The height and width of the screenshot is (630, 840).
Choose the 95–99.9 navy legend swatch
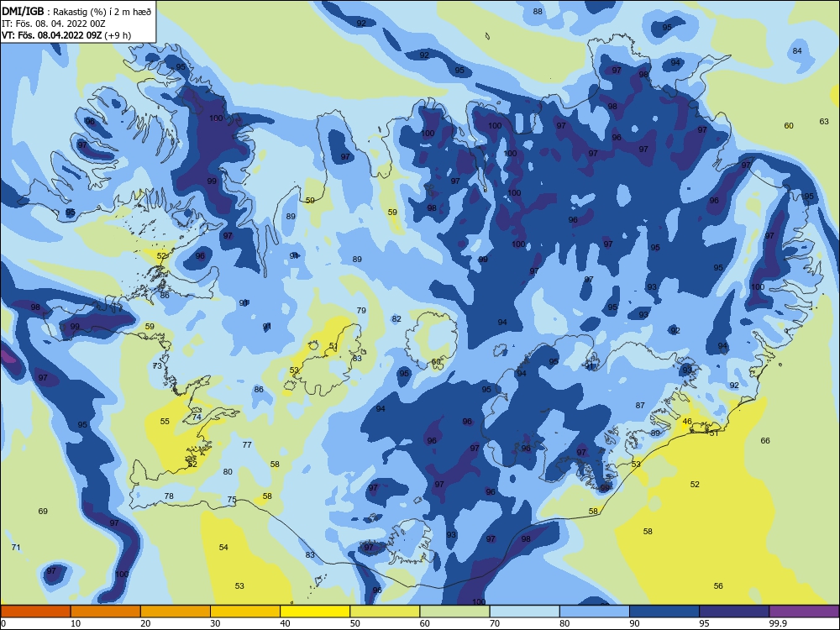(734, 612)
